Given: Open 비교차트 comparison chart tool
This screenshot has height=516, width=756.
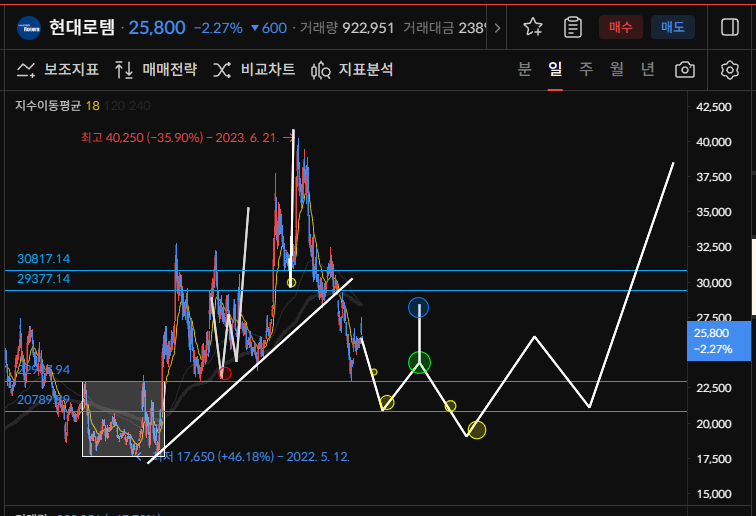Looking at the screenshot, I should click(x=254, y=70).
